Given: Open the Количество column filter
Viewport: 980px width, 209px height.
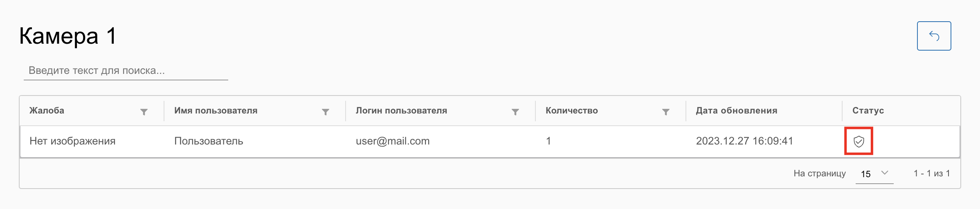Looking at the screenshot, I should point(666,112).
